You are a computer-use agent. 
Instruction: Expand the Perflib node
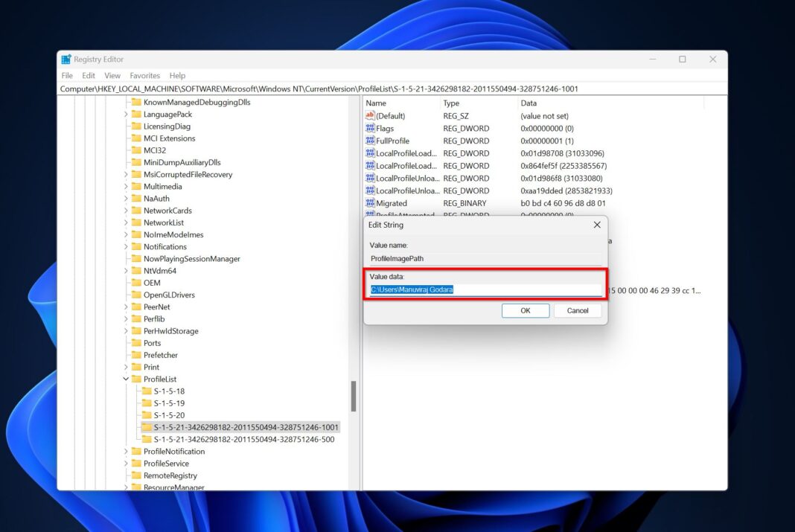point(127,318)
